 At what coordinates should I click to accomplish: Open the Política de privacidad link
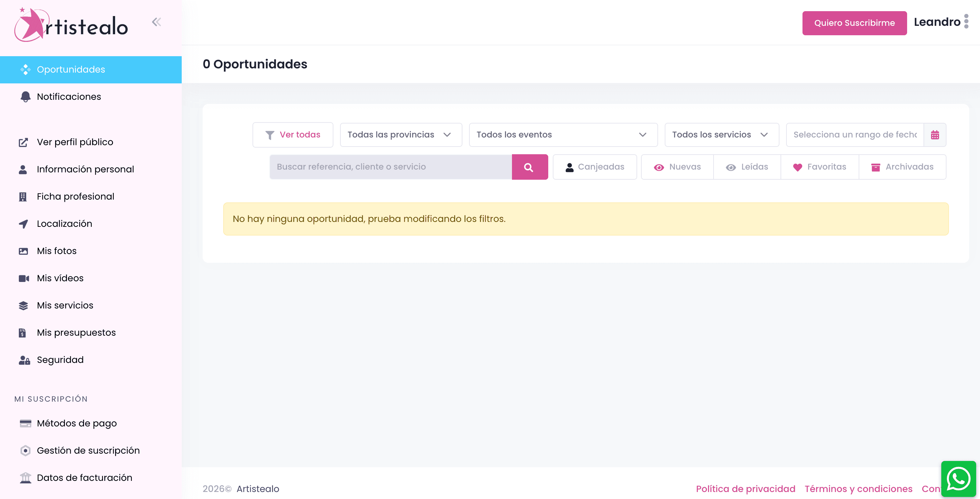tap(745, 489)
